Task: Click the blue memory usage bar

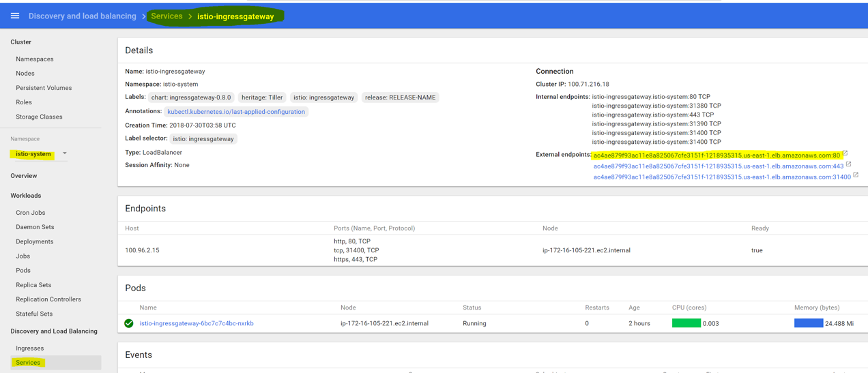Action: pos(809,323)
